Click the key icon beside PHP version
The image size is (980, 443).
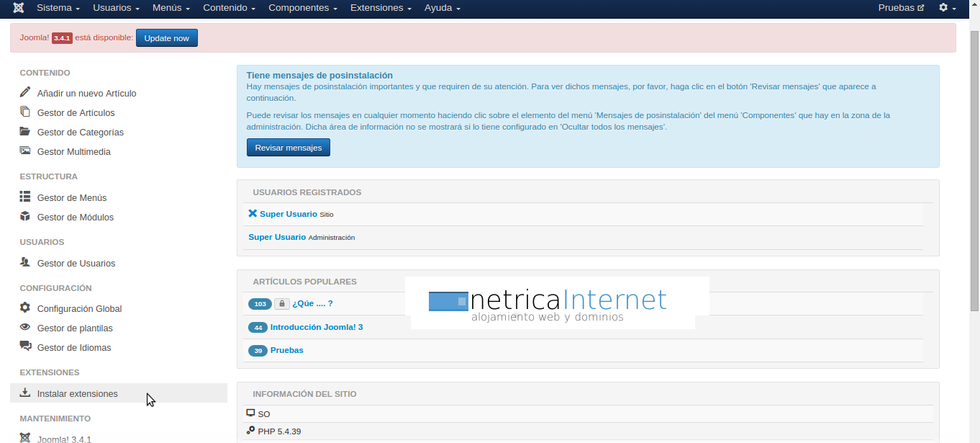click(x=250, y=430)
